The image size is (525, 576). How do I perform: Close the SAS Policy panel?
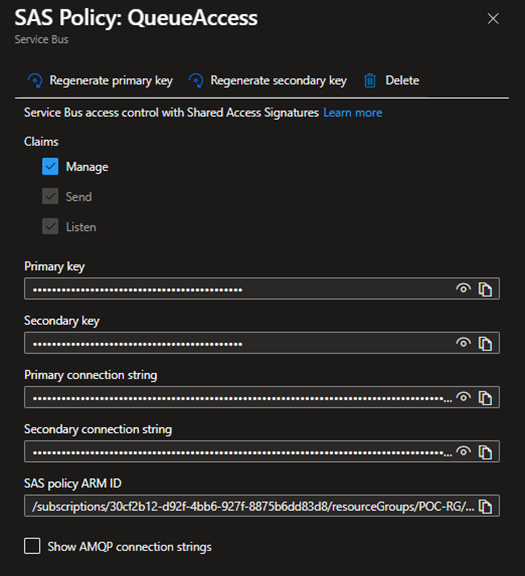click(x=493, y=18)
